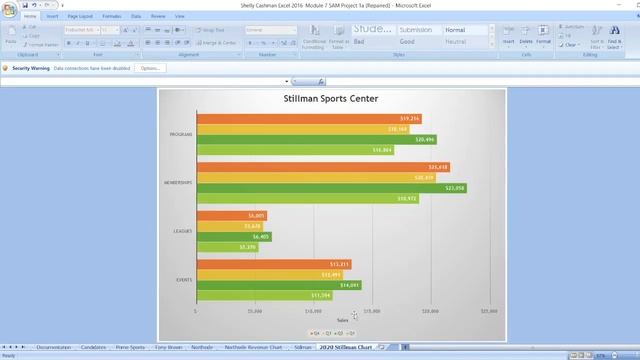
Task: Toggle bold formatting
Action: click(x=68, y=43)
